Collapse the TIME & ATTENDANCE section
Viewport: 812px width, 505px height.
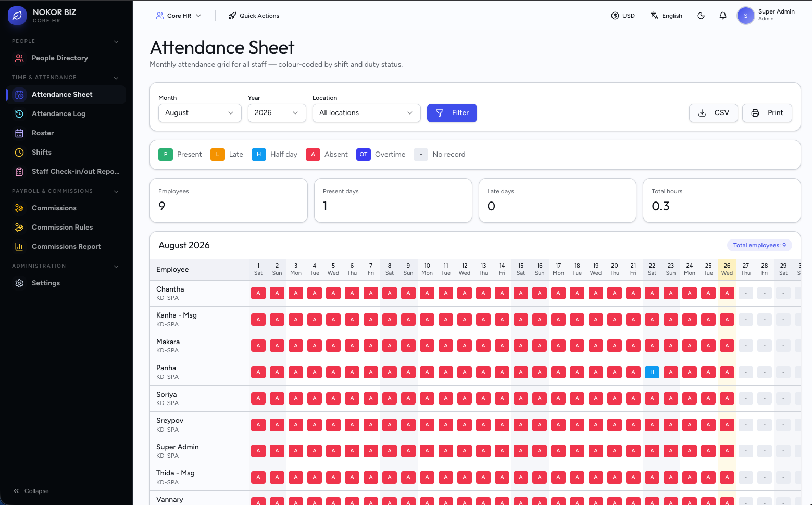(116, 78)
